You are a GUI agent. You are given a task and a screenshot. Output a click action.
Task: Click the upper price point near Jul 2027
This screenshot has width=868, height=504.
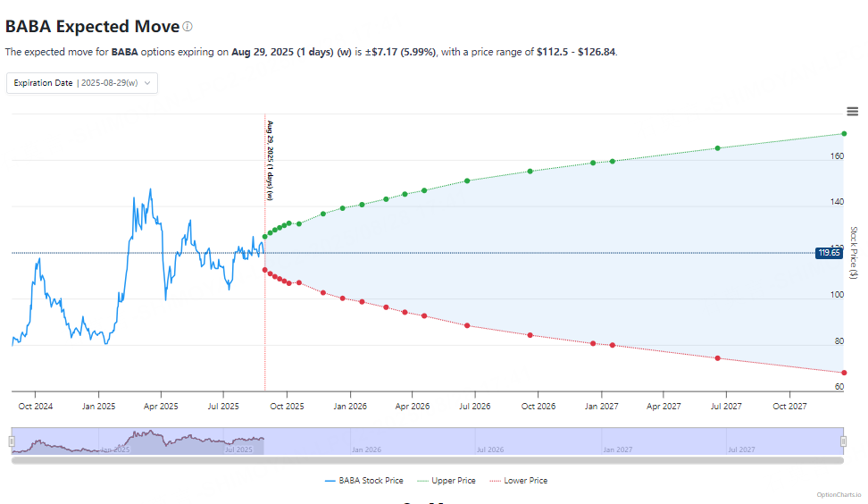coord(718,147)
